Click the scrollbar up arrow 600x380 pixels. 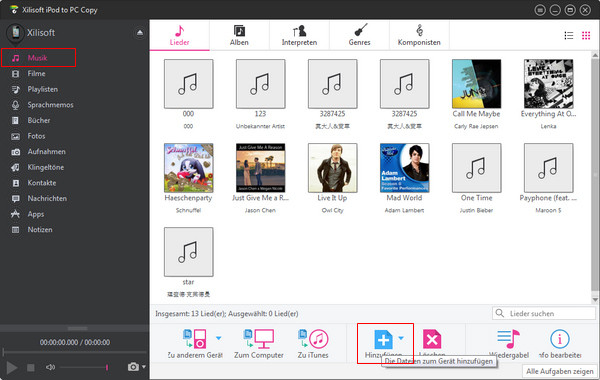(595, 55)
